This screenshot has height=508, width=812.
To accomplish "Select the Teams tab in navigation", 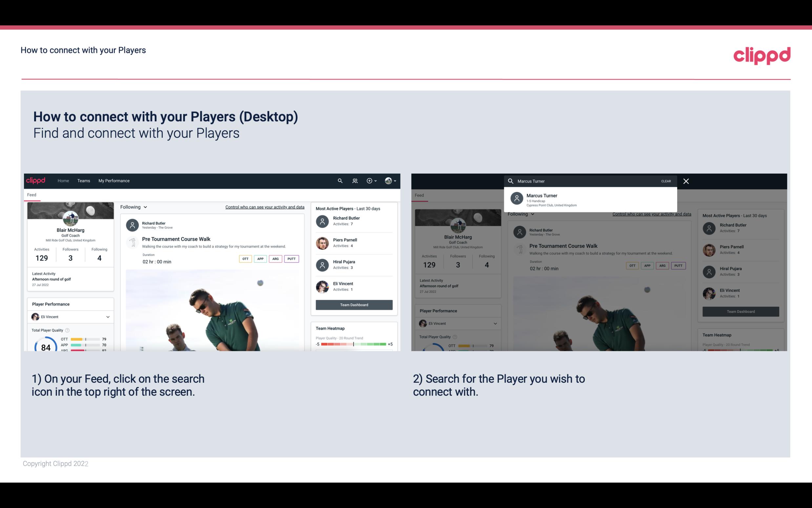I will (84, 181).
